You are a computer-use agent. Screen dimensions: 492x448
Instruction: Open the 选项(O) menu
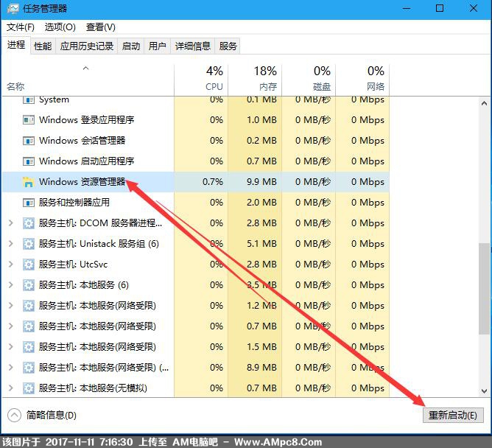(60, 27)
